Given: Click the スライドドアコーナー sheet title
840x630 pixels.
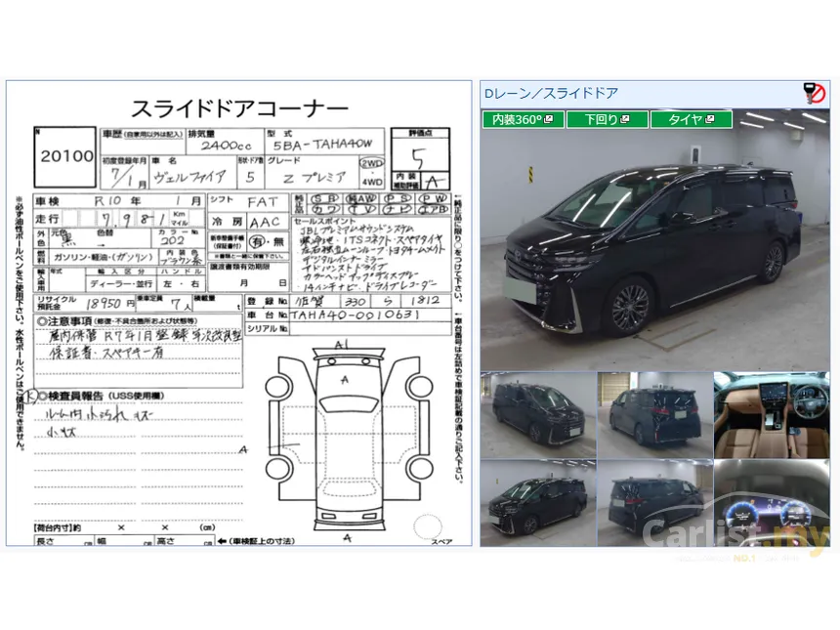Looking at the screenshot, I should pyautogui.click(x=239, y=108).
